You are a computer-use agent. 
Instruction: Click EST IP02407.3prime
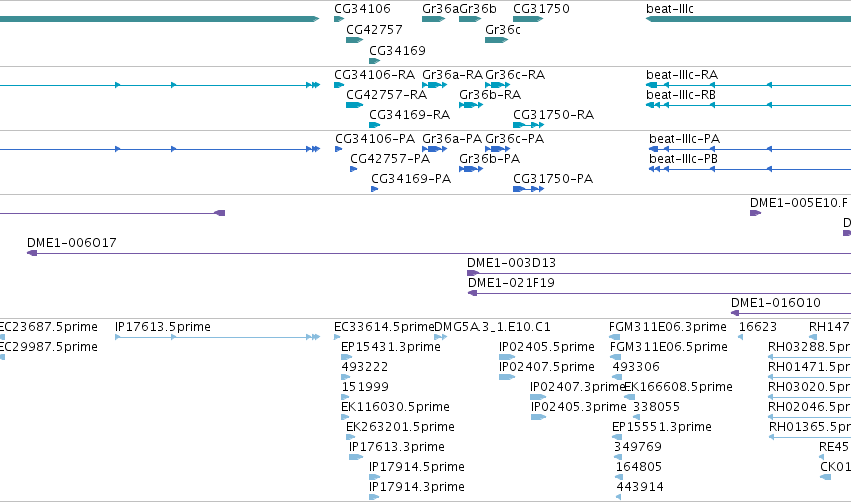(578, 387)
